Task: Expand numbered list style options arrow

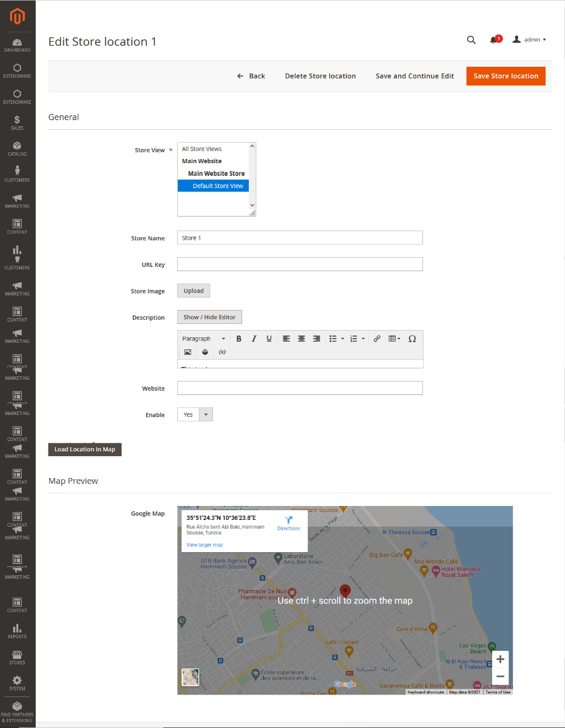Action: pyautogui.click(x=364, y=339)
